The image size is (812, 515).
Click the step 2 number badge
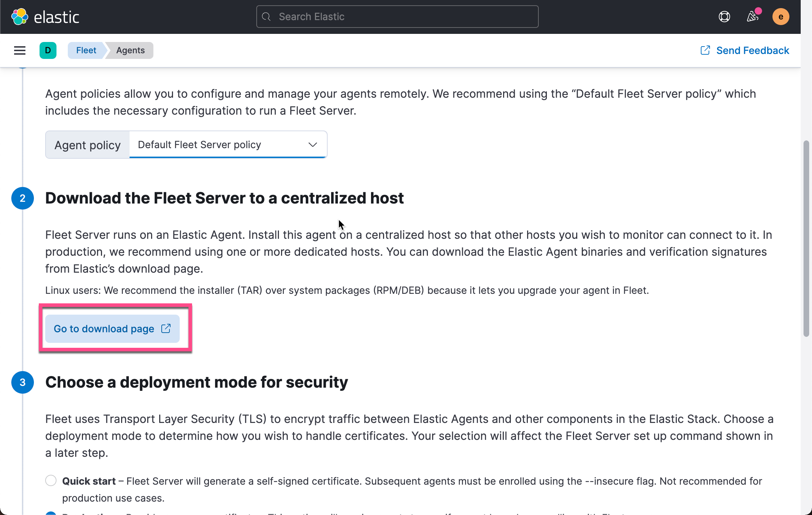[23, 198]
